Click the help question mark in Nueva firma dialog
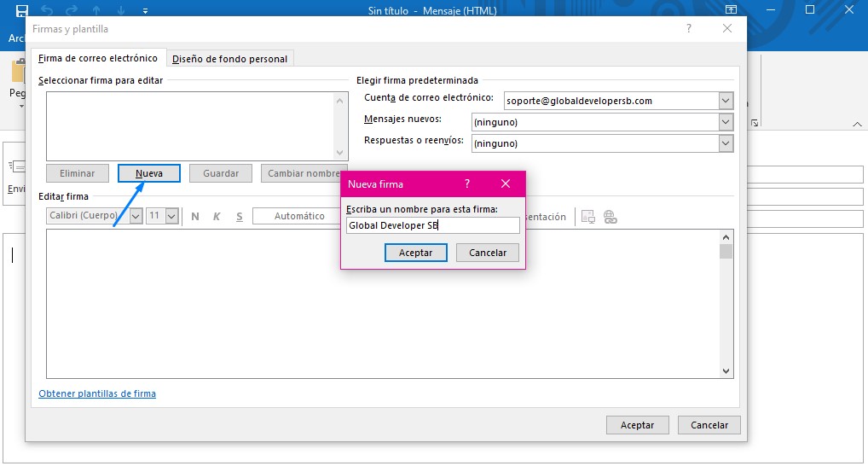The height and width of the screenshot is (466, 868). 467,183
